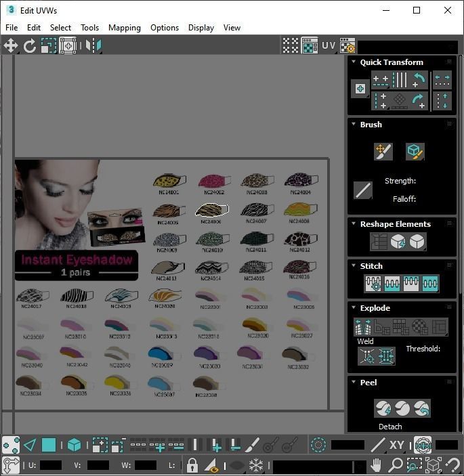Open the Select menu
Image resolution: width=464 pixels, height=476 pixels.
60,28
